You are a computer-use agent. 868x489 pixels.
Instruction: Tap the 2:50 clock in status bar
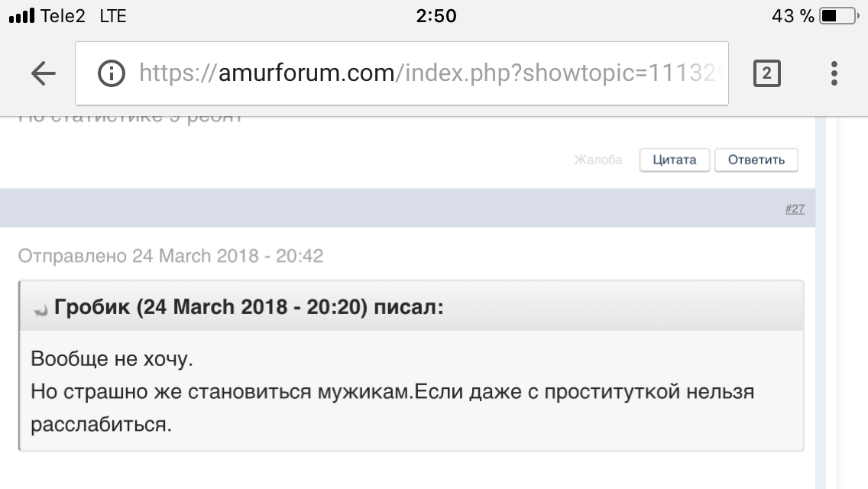[x=436, y=16]
